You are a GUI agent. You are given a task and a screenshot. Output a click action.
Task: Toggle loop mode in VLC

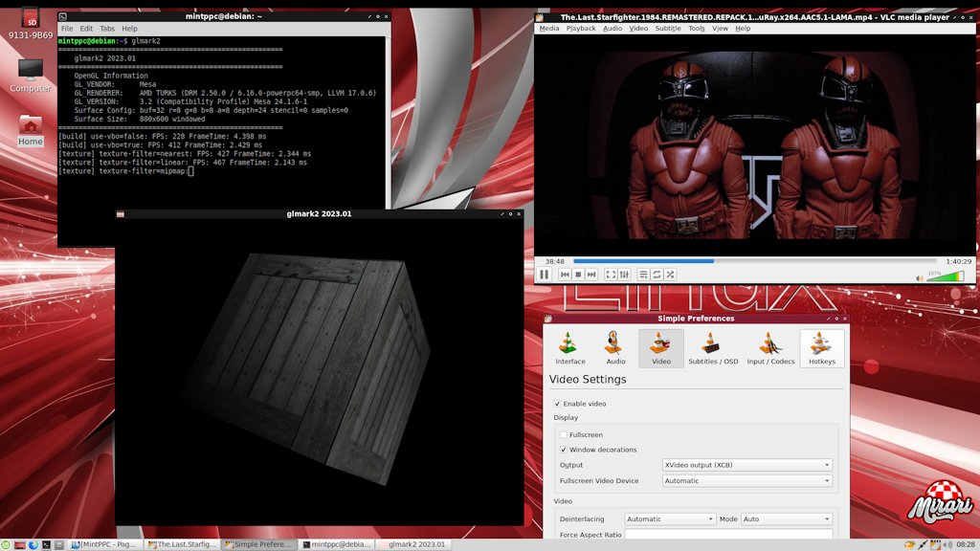(657, 275)
